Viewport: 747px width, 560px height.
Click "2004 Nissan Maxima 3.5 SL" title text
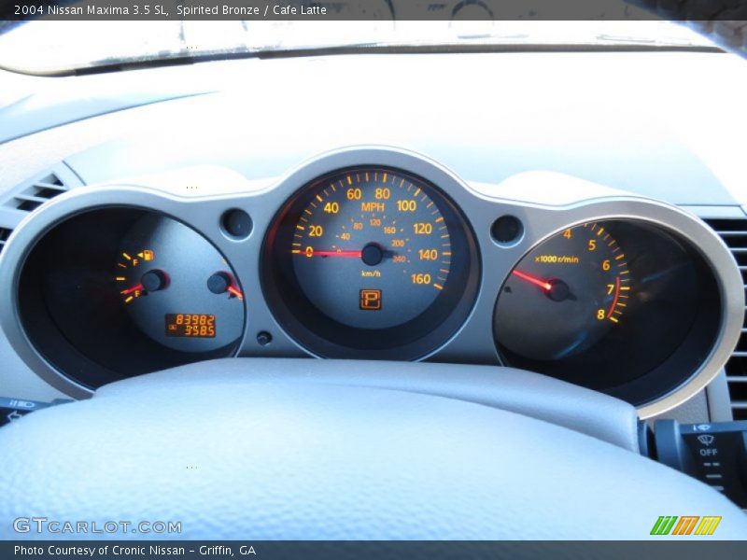[91, 10]
